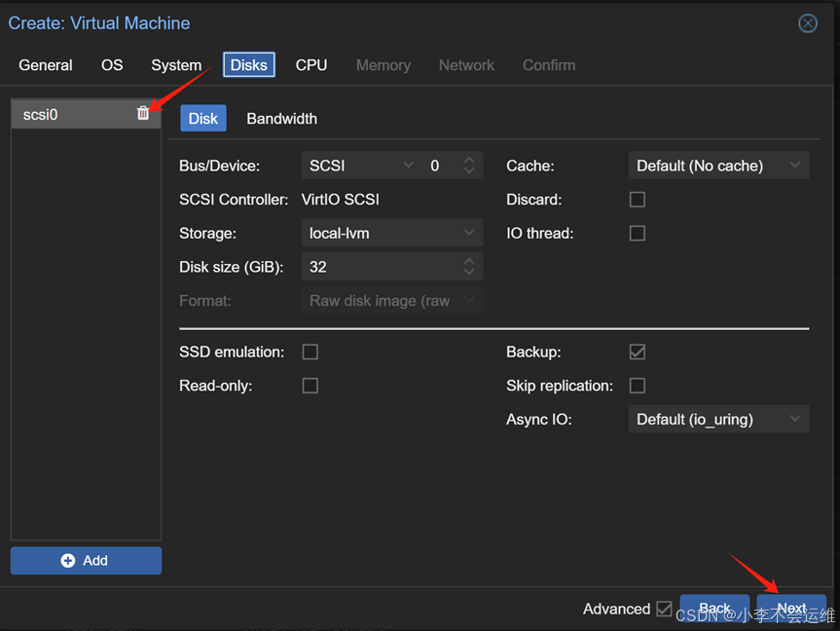The image size is (840, 631).
Task: Click the VirtIO SCSI controller text
Action: (340, 200)
